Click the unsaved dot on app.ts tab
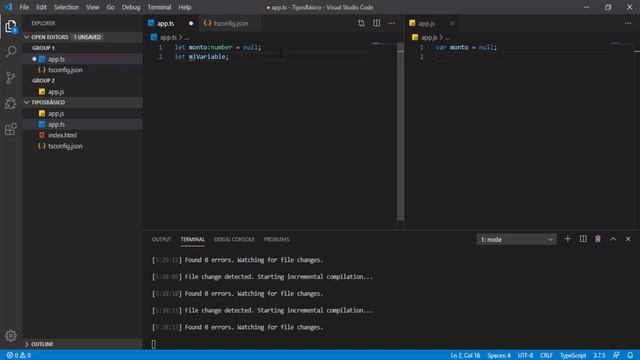Screen dimensions: 640x360 coord(191,23)
